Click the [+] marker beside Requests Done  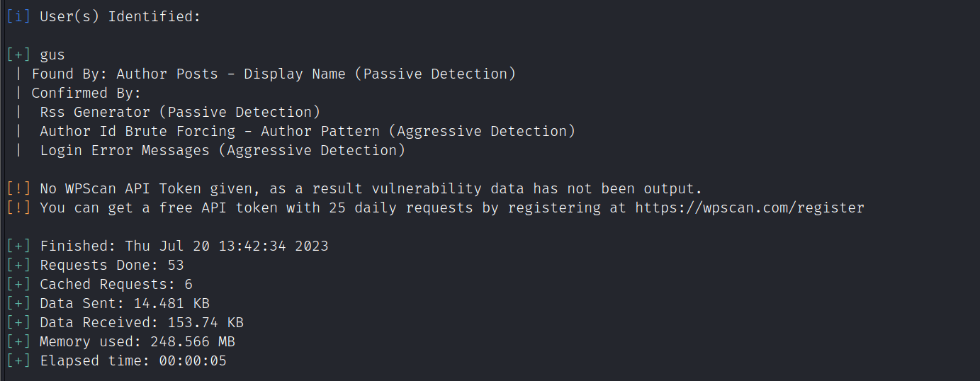point(18,265)
